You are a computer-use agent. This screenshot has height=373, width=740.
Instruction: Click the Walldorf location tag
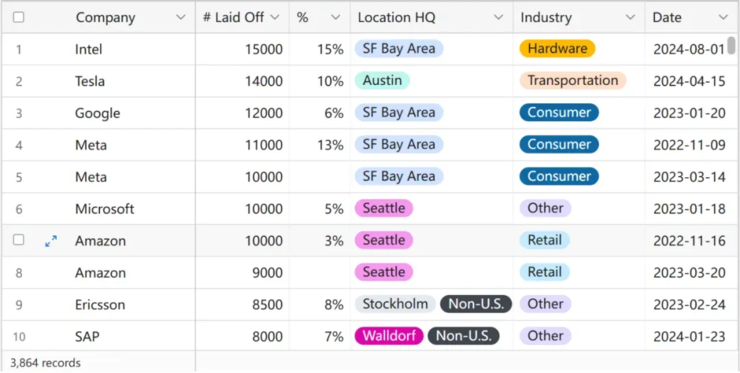389,336
